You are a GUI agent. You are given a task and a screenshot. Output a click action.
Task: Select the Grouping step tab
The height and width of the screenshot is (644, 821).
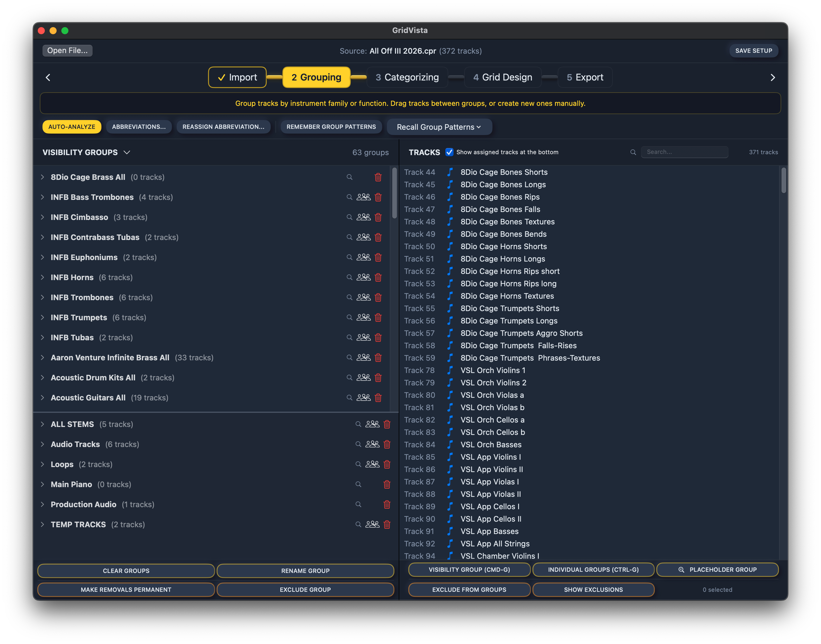(x=316, y=77)
